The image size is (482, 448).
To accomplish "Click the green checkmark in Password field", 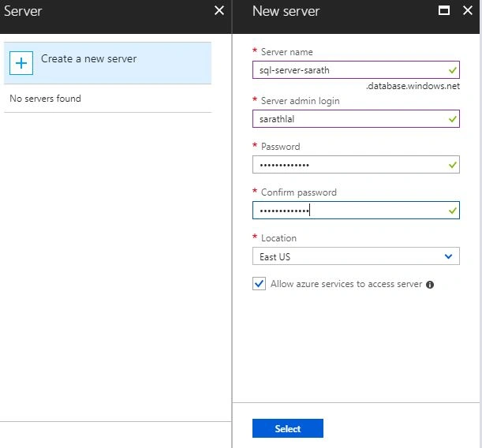I will pos(453,165).
